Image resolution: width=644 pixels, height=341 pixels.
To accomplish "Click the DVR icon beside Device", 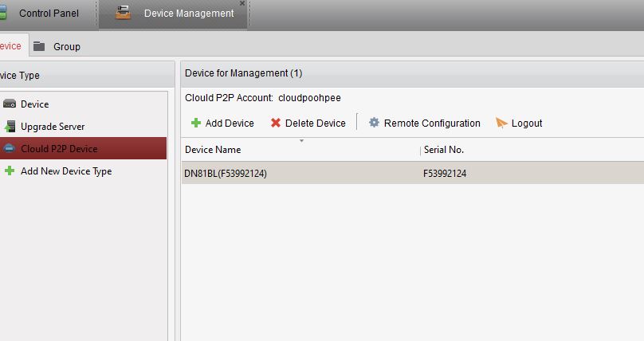I will pyautogui.click(x=10, y=104).
